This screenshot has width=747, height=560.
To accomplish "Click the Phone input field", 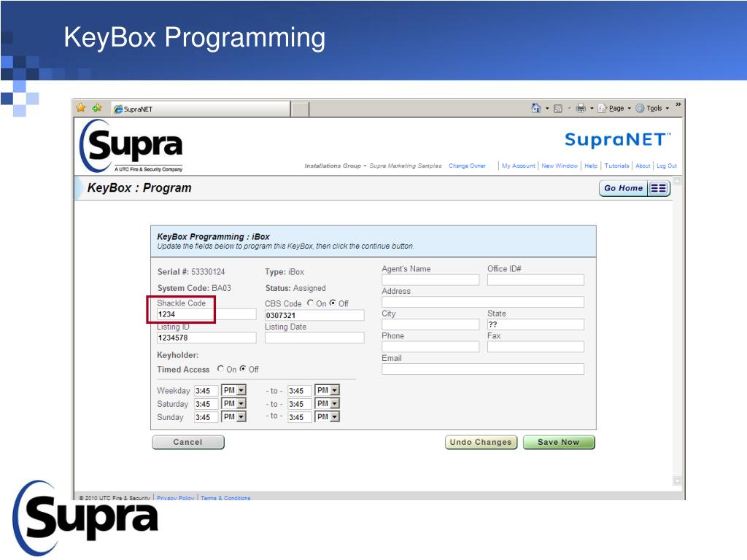I will click(430, 346).
